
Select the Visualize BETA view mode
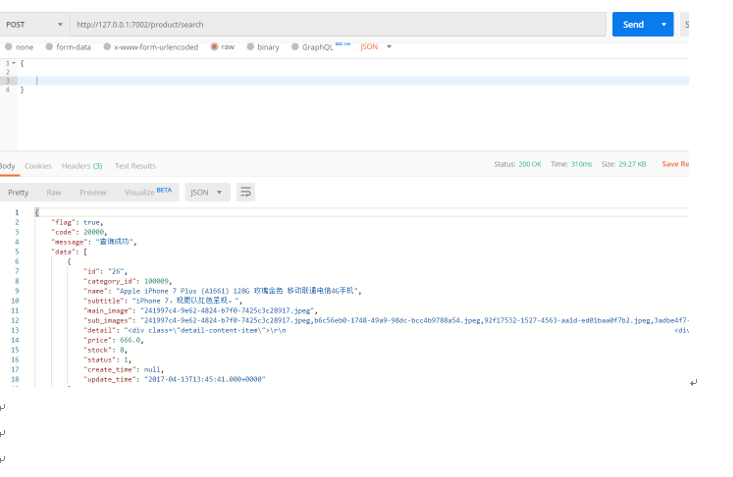[148, 192]
